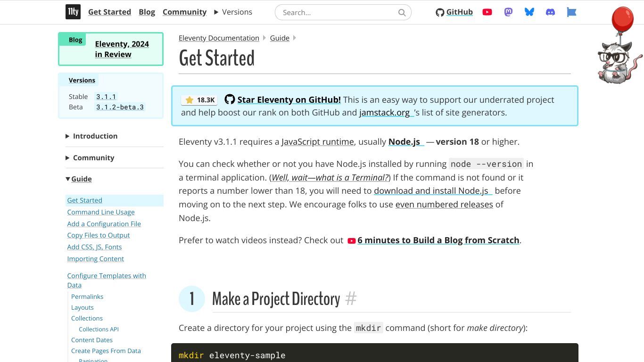Open Layouts sidebar link

83,307
